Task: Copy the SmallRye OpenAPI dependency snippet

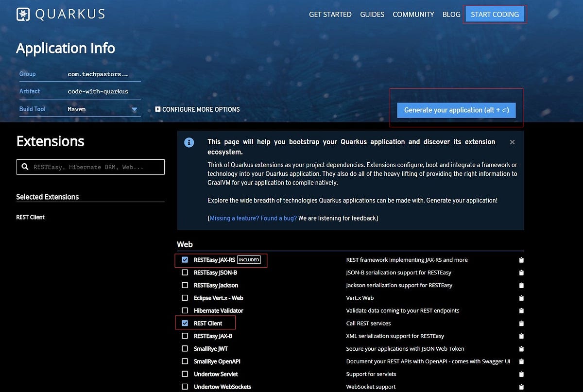Action: 521,361
